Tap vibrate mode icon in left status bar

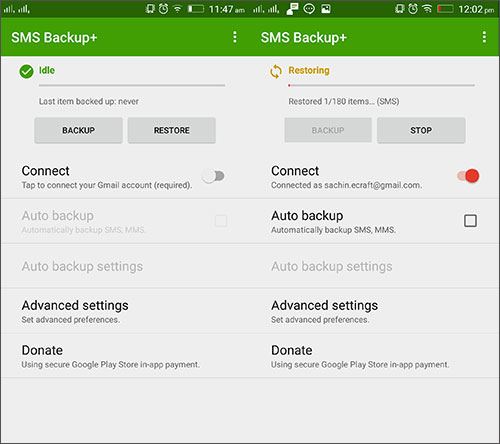click(x=150, y=9)
